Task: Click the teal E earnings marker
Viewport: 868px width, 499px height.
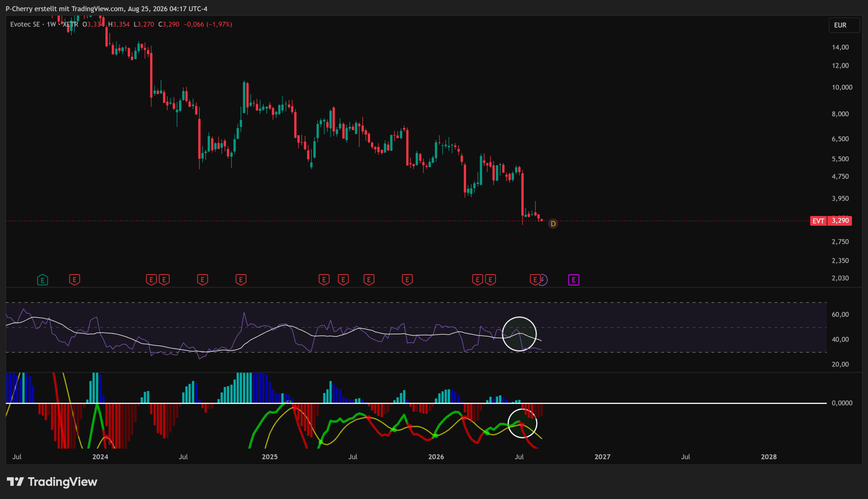Action: click(42, 280)
